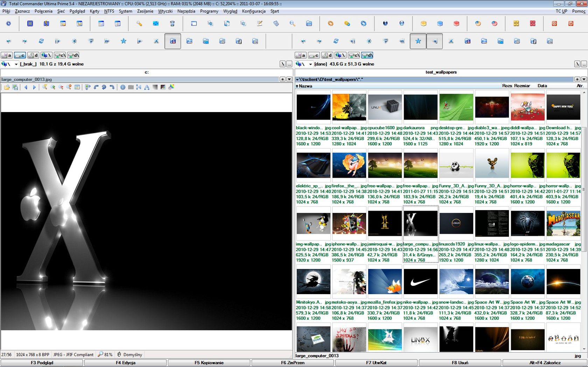Click the yellow grid icon in toolbar
The height and width of the screenshot is (367, 588).
pos(516,23)
